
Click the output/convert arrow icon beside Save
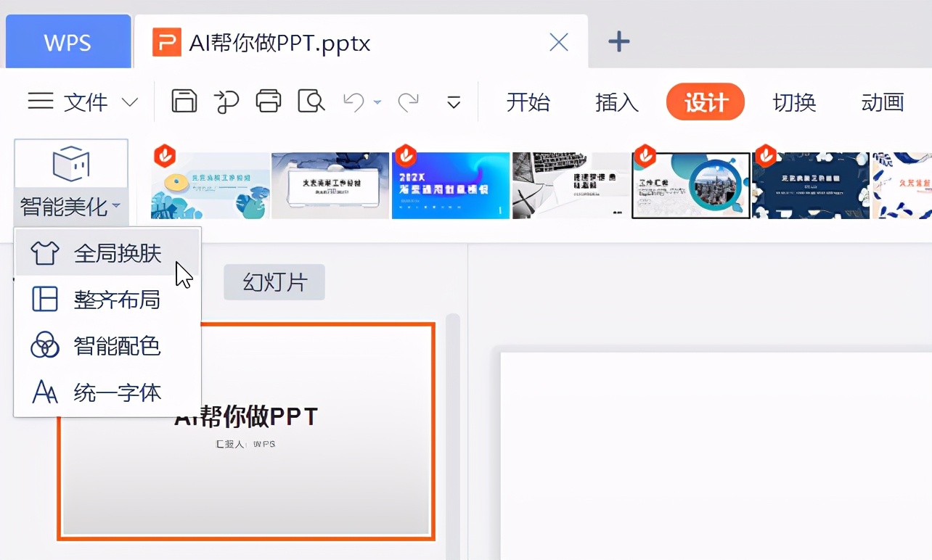[x=226, y=101]
